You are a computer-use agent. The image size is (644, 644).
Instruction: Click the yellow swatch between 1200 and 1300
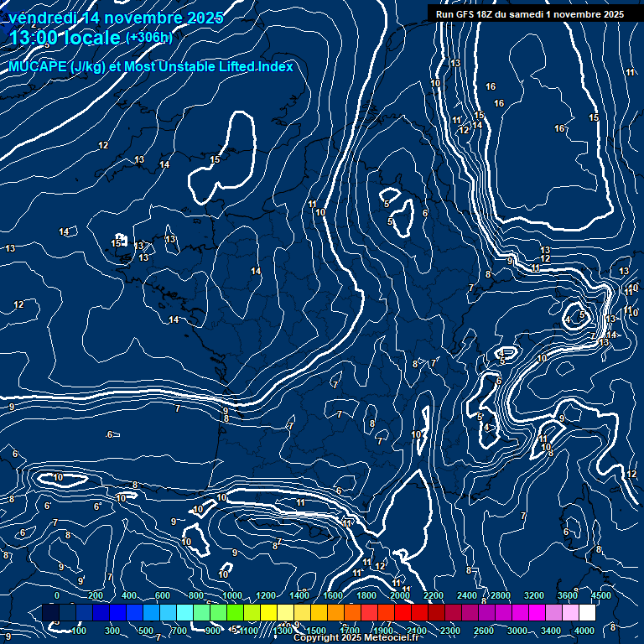[x=268, y=612]
